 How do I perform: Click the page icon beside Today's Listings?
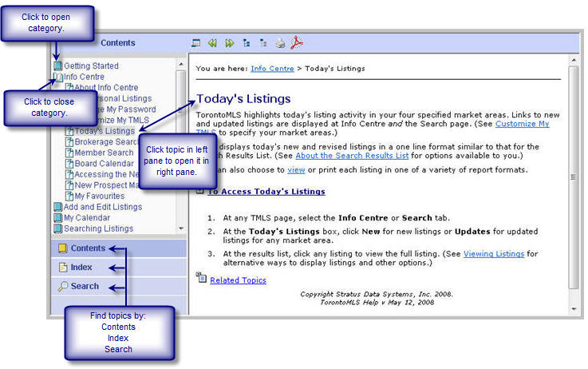pos(69,131)
